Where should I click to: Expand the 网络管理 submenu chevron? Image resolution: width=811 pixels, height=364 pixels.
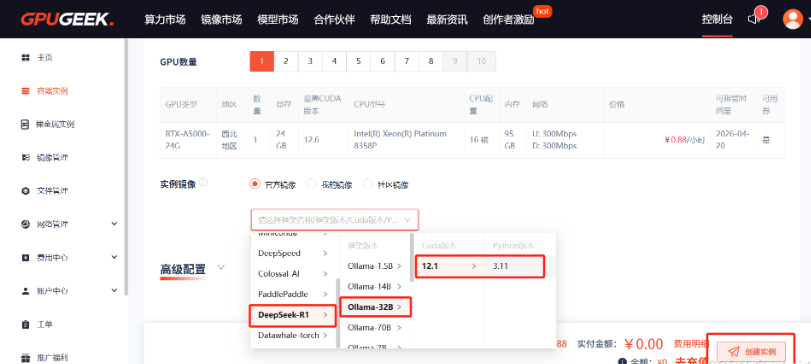tap(114, 224)
